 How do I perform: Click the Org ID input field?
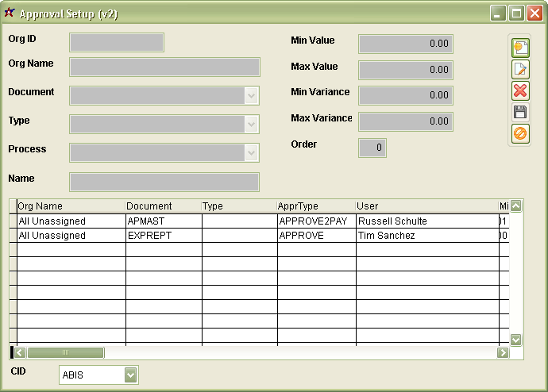point(117,42)
